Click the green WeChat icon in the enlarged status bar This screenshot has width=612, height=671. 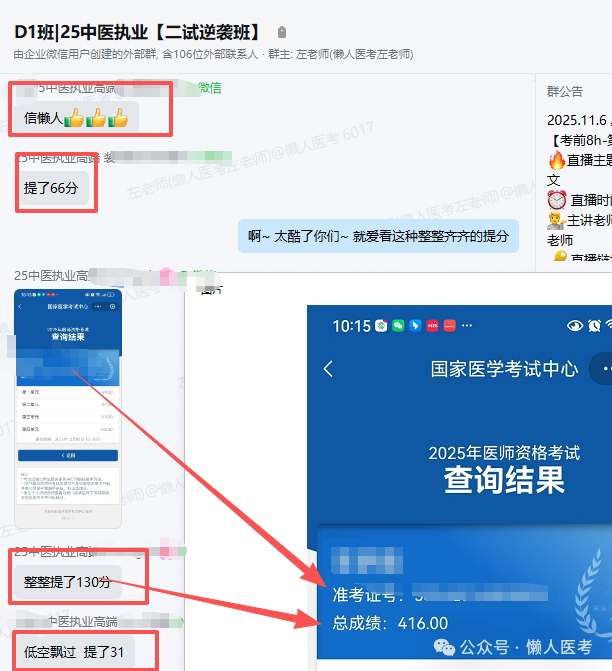coord(398,326)
